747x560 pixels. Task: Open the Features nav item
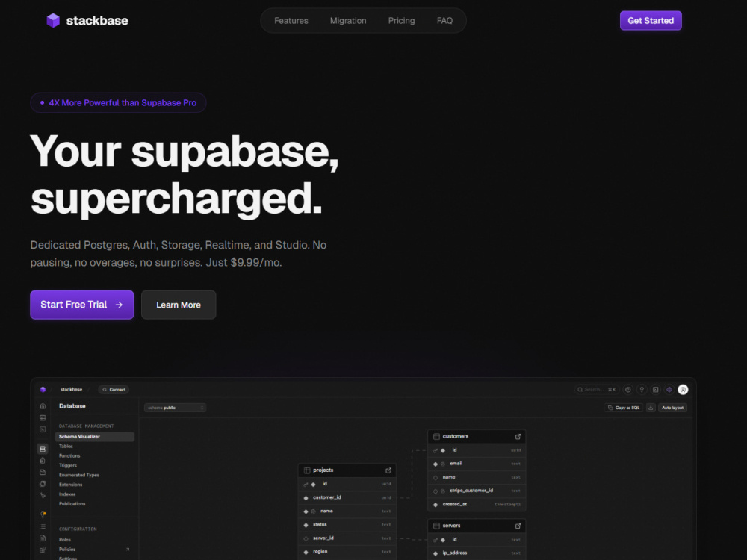pos(291,21)
